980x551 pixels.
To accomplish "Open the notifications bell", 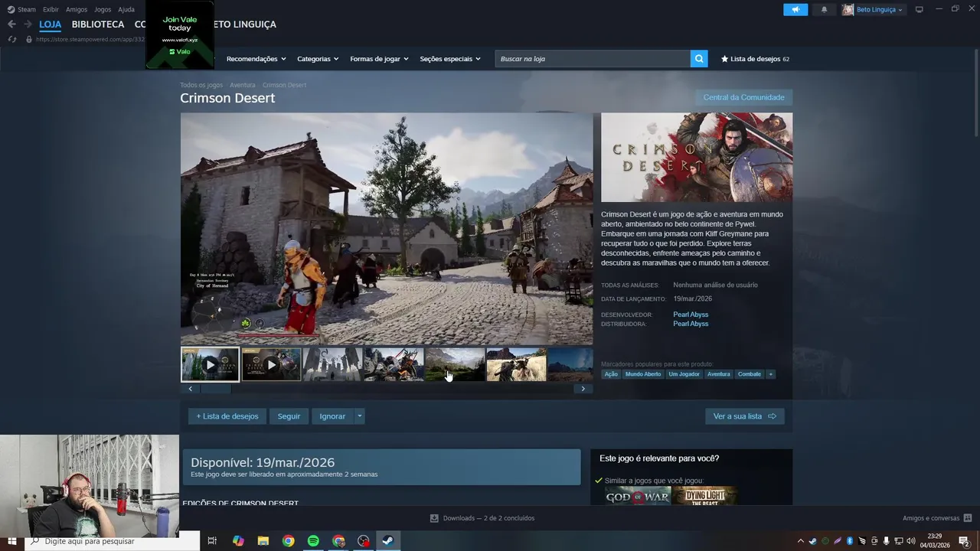I will point(824,9).
